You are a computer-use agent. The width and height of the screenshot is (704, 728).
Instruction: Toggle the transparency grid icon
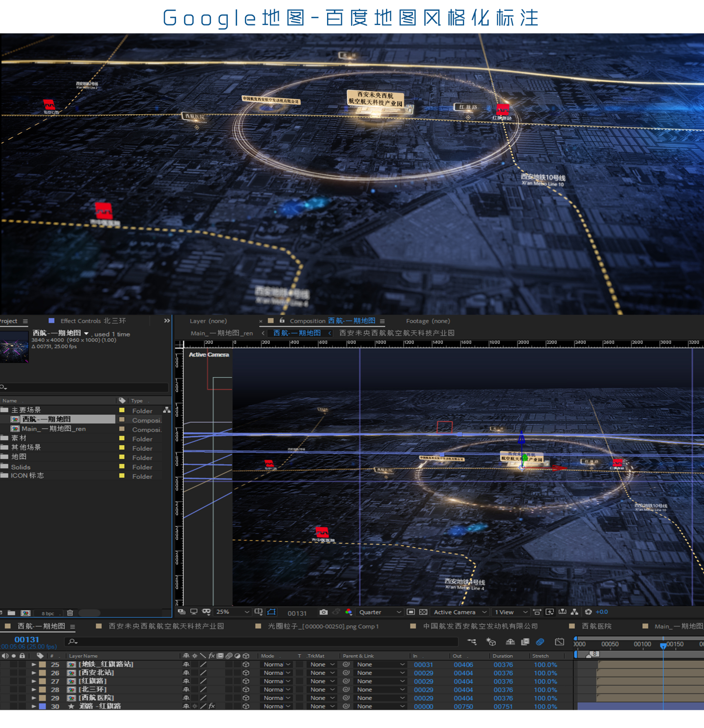pyautogui.click(x=423, y=612)
